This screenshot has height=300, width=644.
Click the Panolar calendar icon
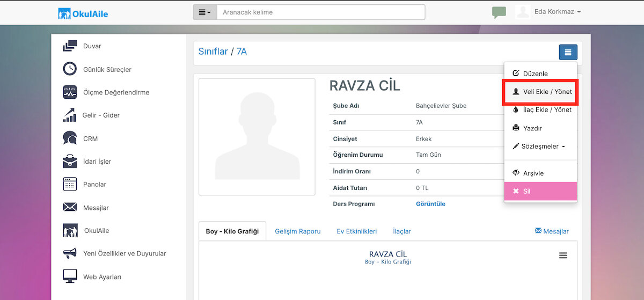(70, 184)
